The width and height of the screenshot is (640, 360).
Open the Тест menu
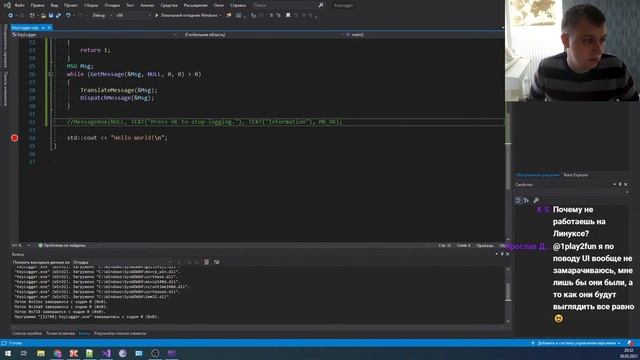tap(130, 5)
